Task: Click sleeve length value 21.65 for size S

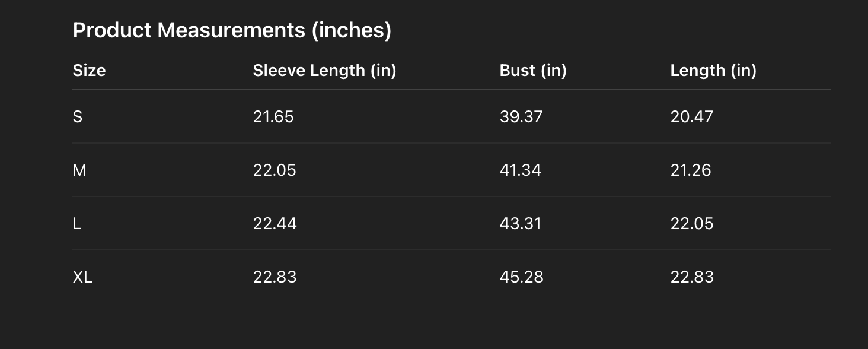Action: [273, 117]
